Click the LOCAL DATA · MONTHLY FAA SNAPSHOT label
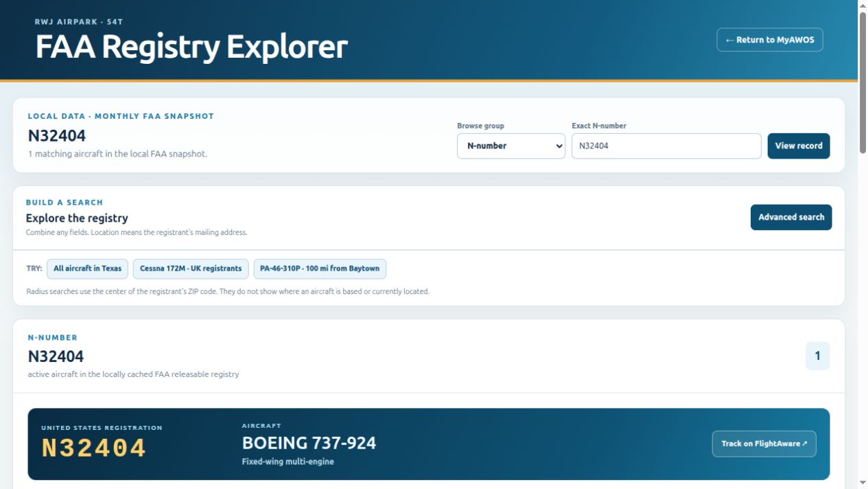 [x=121, y=116]
